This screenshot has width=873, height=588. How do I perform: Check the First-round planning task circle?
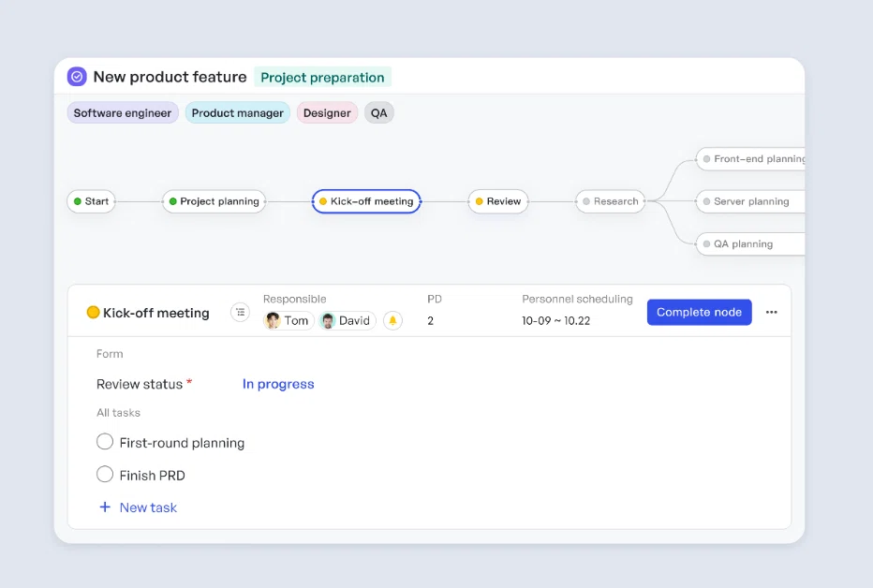coord(105,442)
